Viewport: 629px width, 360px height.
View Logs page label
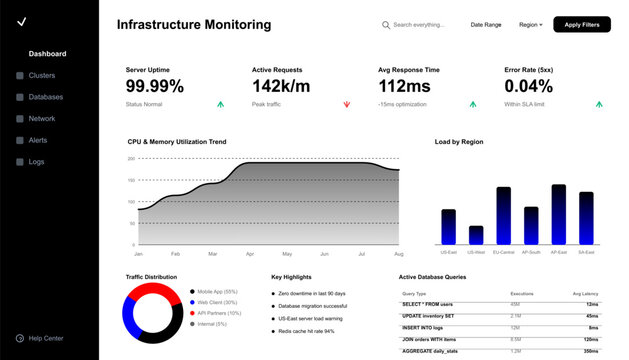(x=36, y=162)
